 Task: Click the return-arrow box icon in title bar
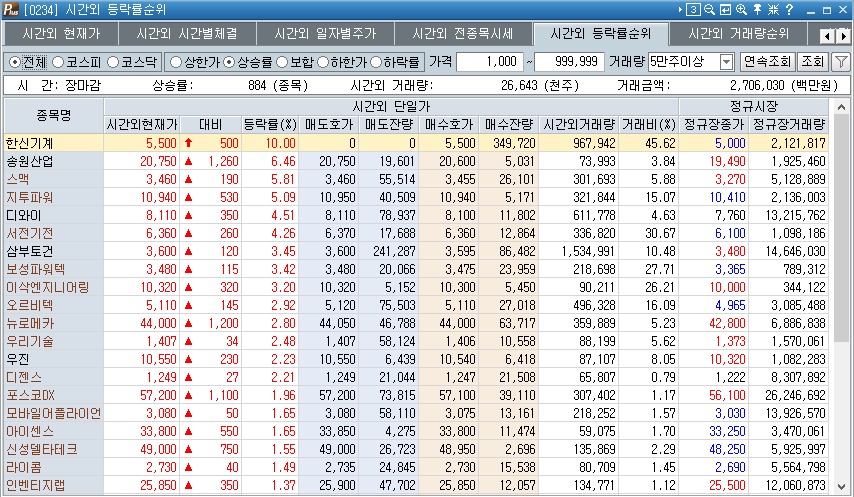point(725,9)
